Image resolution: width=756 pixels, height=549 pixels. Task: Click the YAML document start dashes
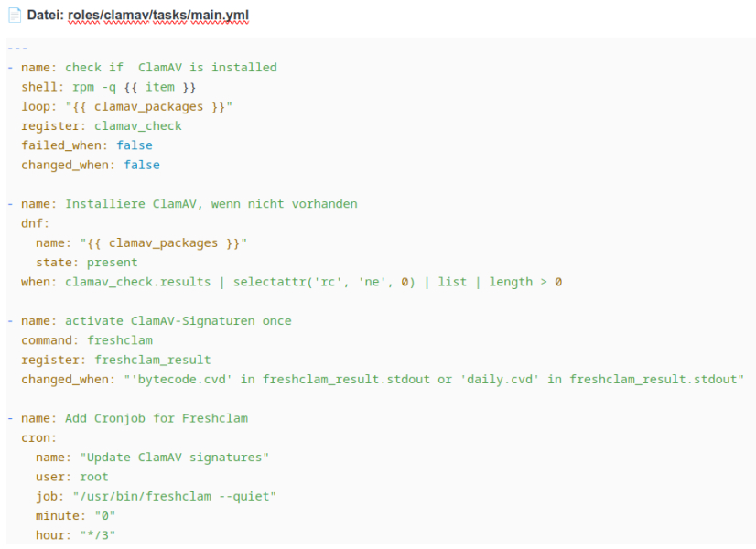pyautogui.click(x=16, y=48)
